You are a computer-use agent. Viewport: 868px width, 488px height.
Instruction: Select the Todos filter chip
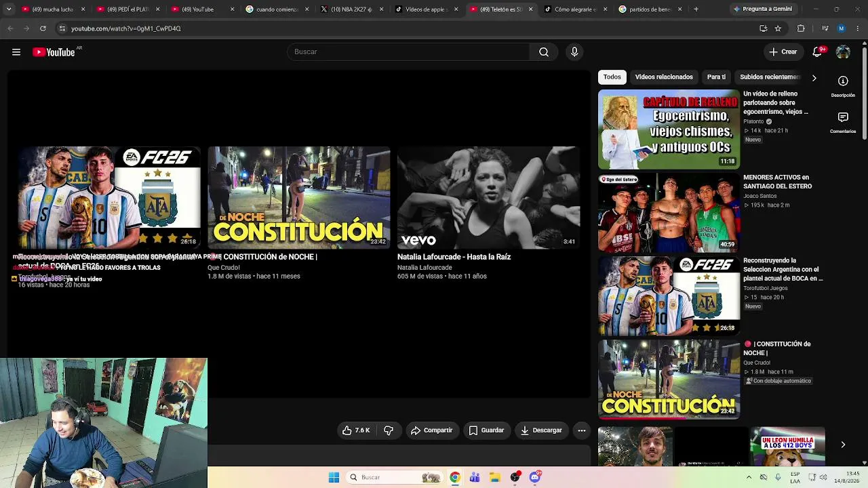pyautogui.click(x=612, y=77)
